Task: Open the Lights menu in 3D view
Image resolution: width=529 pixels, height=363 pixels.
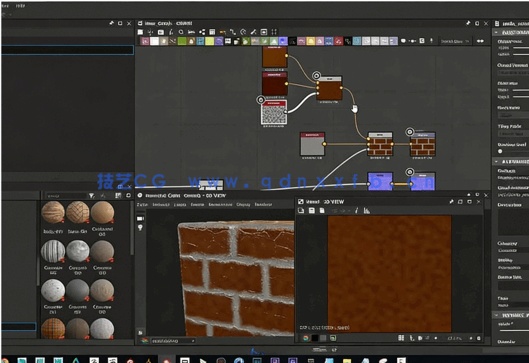Action: [180, 204]
